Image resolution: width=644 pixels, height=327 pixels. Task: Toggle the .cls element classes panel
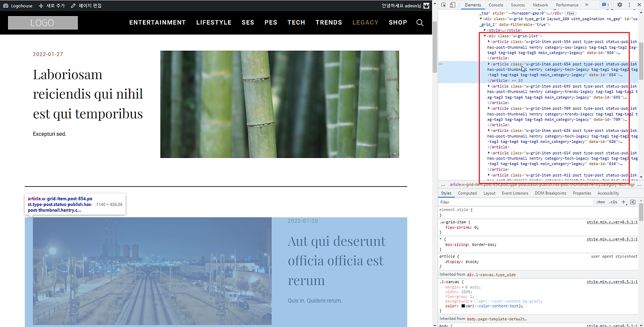[x=613, y=202]
